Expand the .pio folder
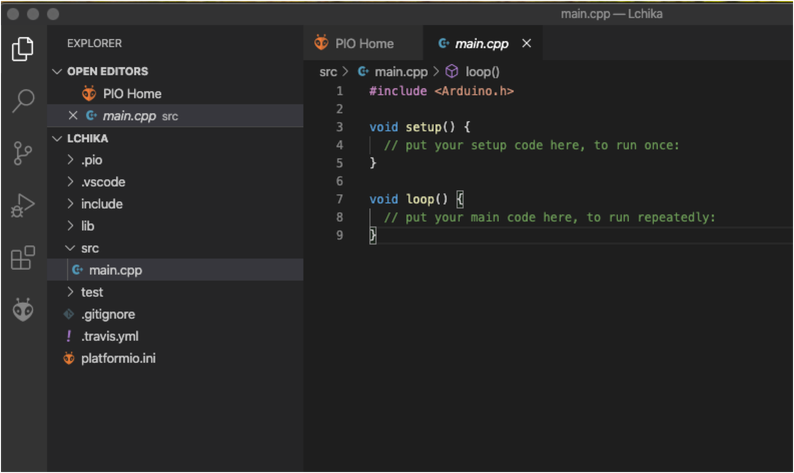This screenshot has width=794, height=473. 91,161
